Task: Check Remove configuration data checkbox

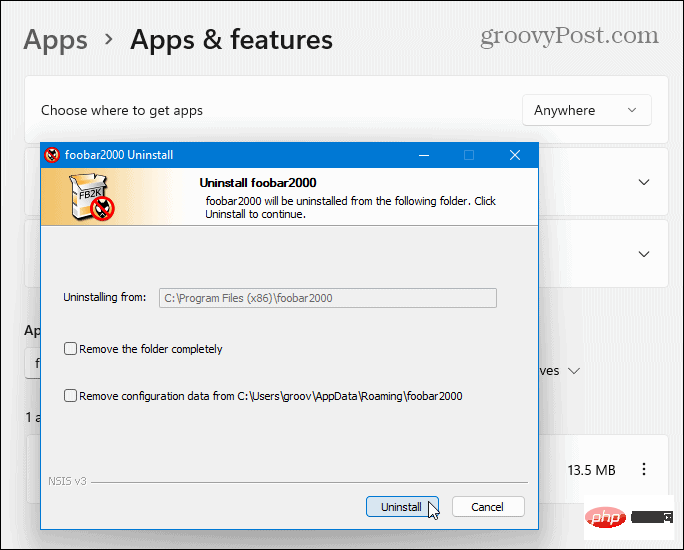Action: coord(70,396)
